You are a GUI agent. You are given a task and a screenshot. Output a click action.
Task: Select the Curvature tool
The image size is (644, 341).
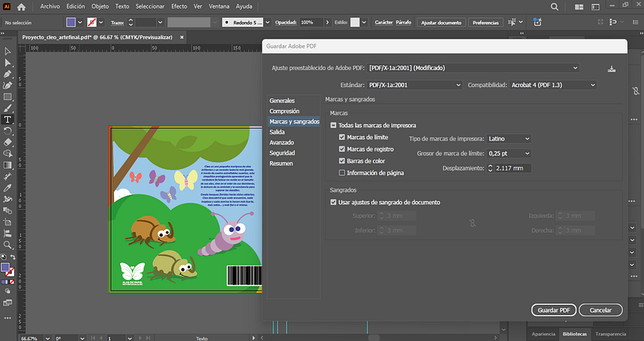pos(7,86)
